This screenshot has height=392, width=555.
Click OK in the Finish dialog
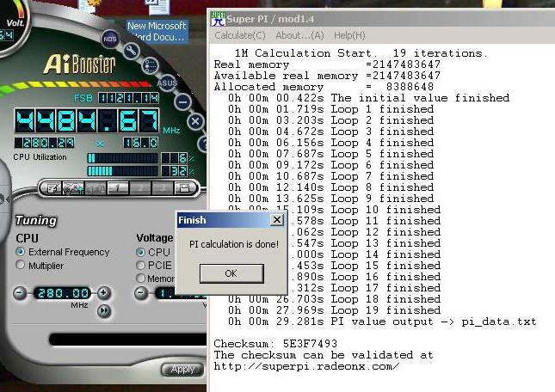click(x=231, y=273)
